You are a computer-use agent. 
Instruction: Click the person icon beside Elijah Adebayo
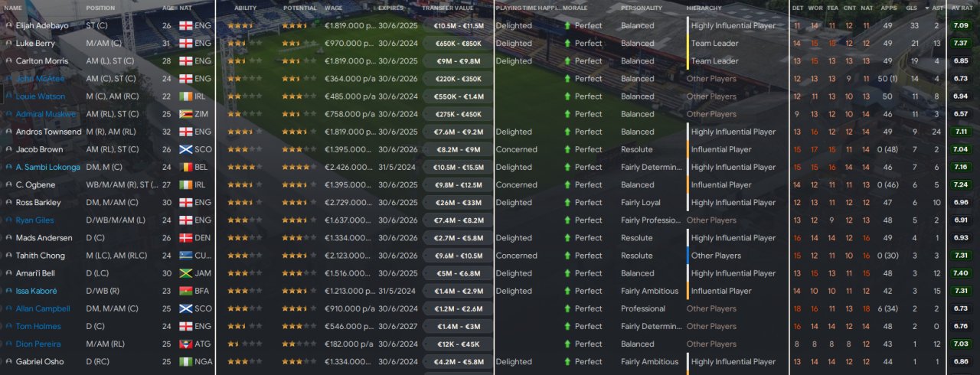point(8,25)
